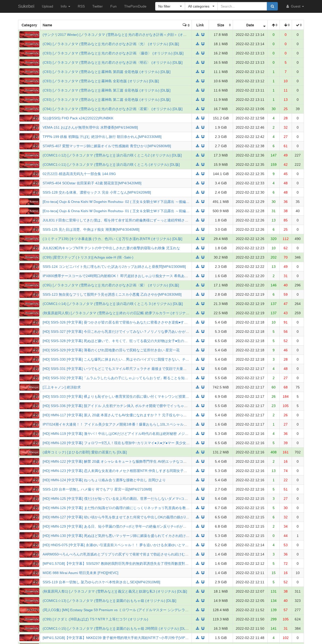Open the S1(@SSIS) FHD Pack torrent title
This screenshot has width=322, height=644.
tap(78, 118)
